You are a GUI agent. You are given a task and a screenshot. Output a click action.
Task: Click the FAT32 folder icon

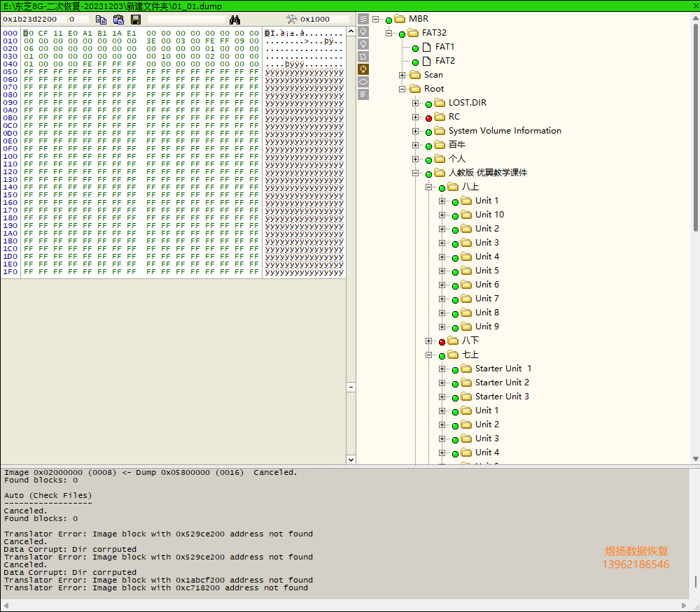tap(414, 33)
